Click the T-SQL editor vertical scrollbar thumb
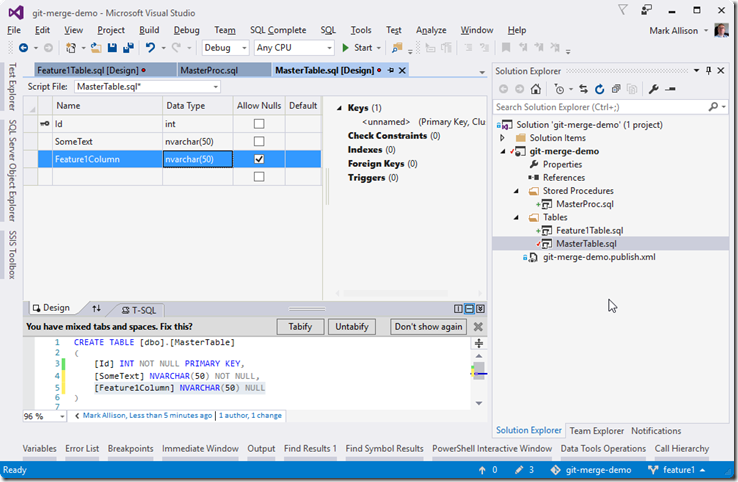 point(479,370)
